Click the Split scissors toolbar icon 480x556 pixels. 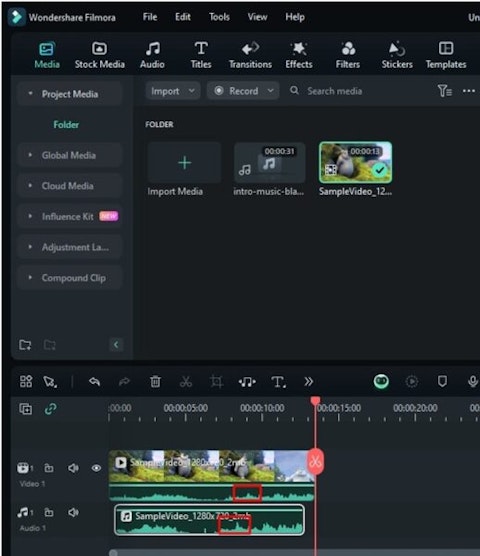pyautogui.click(x=185, y=382)
